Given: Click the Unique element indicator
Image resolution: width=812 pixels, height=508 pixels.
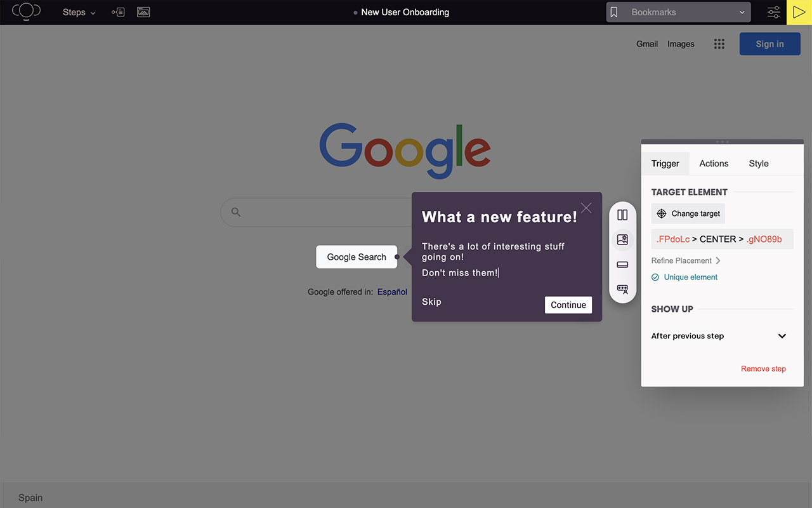Looking at the screenshot, I should pos(684,277).
